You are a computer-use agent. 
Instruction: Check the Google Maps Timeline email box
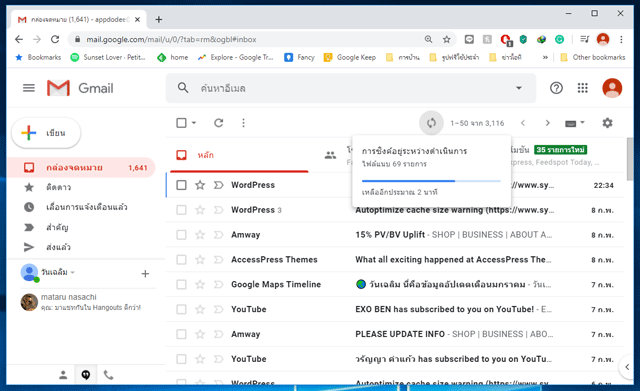pos(181,284)
